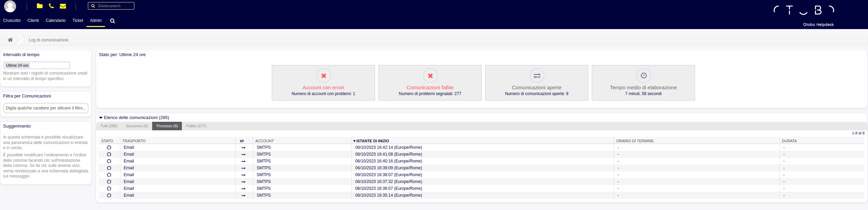This screenshot has height=210, width=868.
Task: Click the magnifier icon beside Admin menu
Action: [x=112, y=21]
